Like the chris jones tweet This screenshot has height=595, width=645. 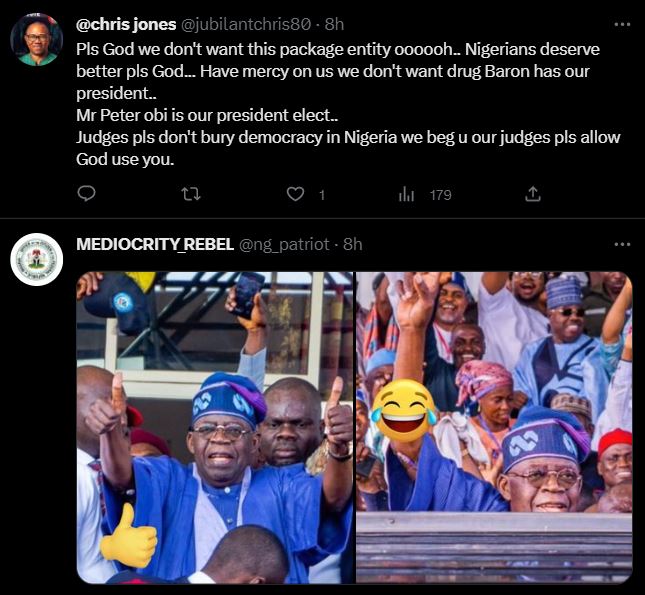(x=295, y=194)
